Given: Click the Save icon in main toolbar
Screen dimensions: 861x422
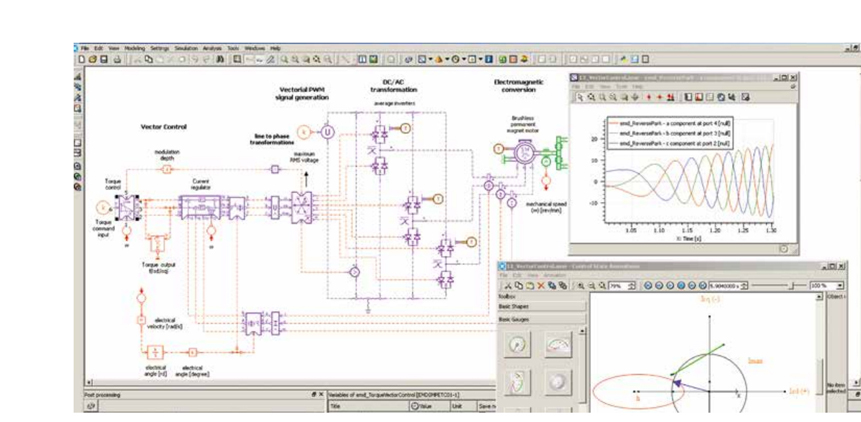Looking at the screenshot, I should [104, 60].
